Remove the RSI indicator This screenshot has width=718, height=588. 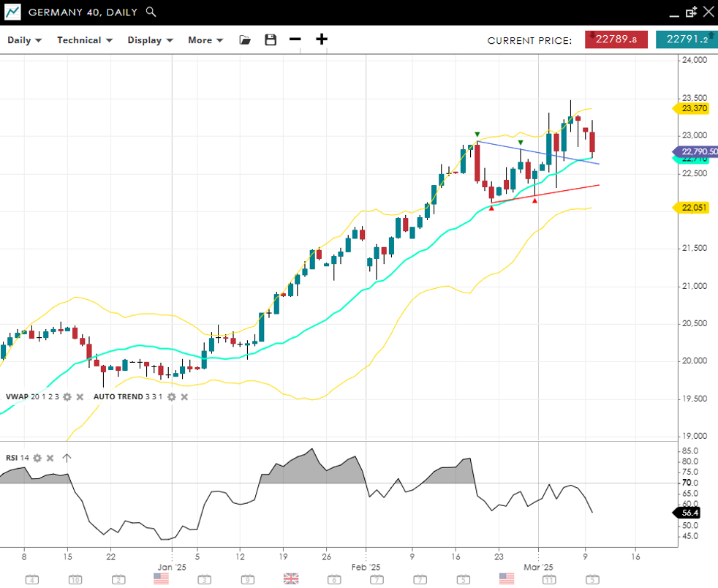coord(50,458)
